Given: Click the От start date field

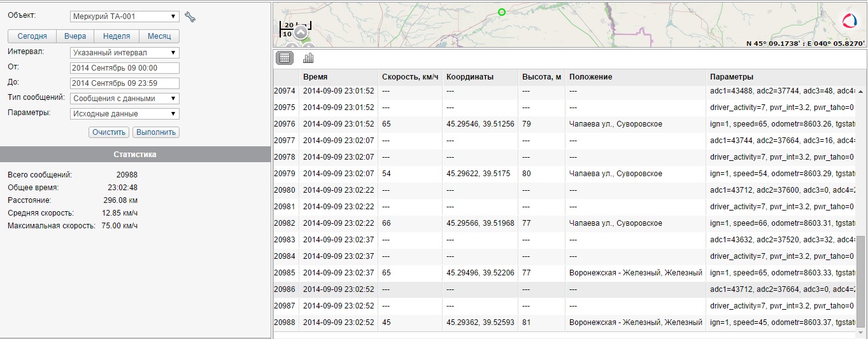Looking at the screenshot, I should pyautogui.click(x=124, y=68).
